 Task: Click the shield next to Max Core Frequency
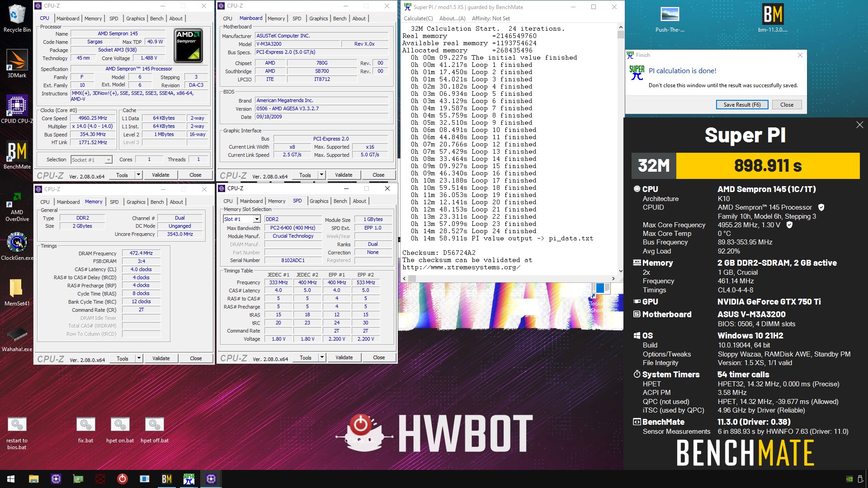pos(789,225)
